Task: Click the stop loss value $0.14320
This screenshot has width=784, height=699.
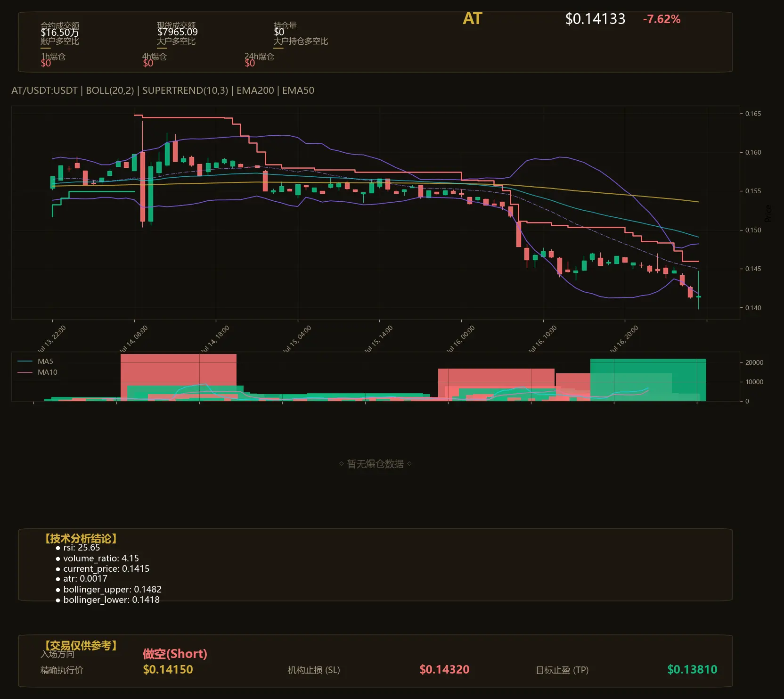Action: click(x=444, y=670)
